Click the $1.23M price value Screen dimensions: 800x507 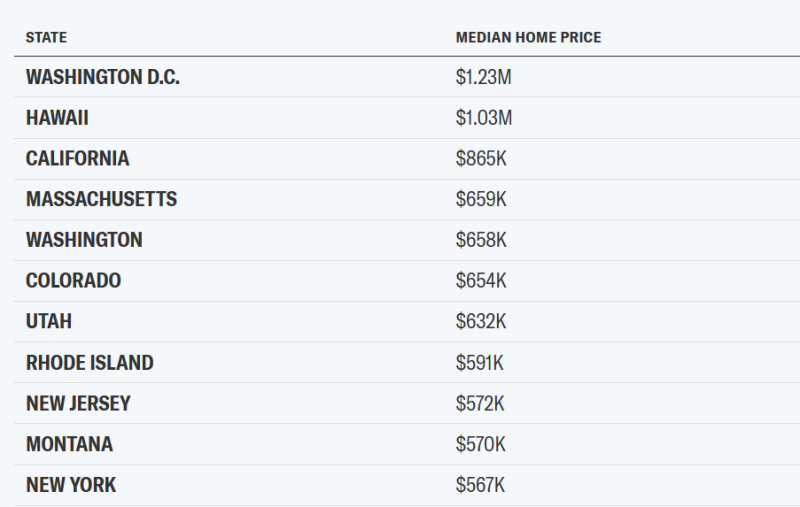coord(484,77)
